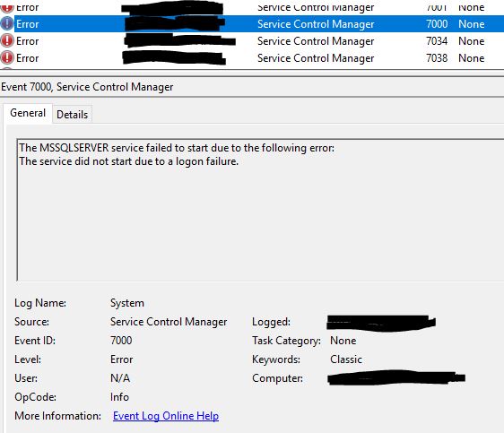The width and height of the screenshot is (504, 433).
Task: Click the error icon on the 7034 event row
Action: click(x=7, y=41)
